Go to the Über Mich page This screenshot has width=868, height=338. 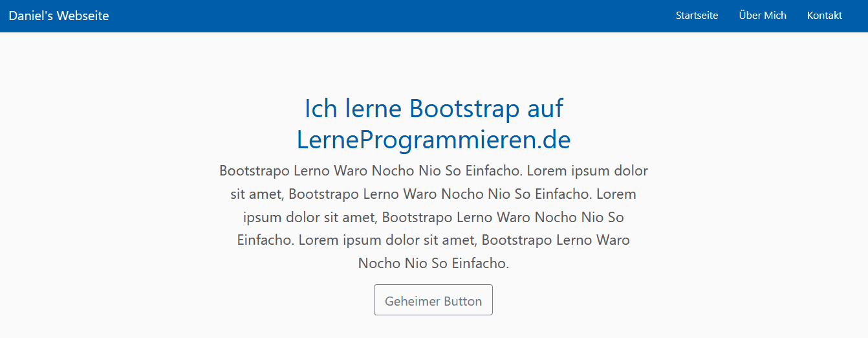pos(763,16)
